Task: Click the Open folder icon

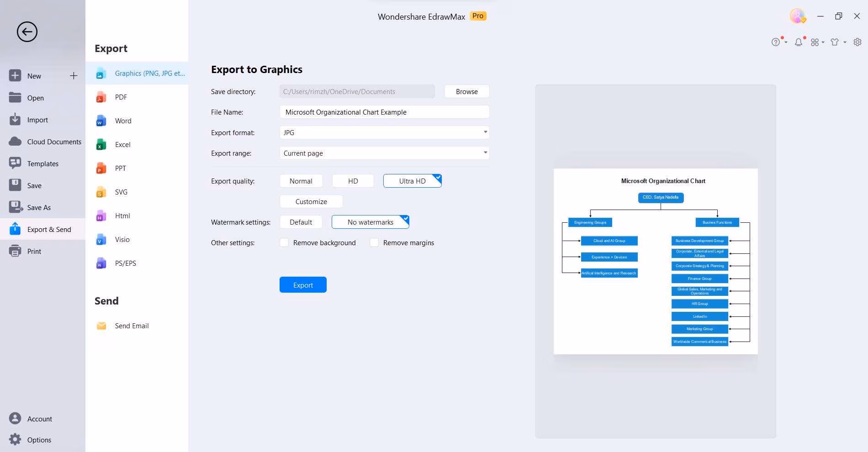Action: (15, 97)
